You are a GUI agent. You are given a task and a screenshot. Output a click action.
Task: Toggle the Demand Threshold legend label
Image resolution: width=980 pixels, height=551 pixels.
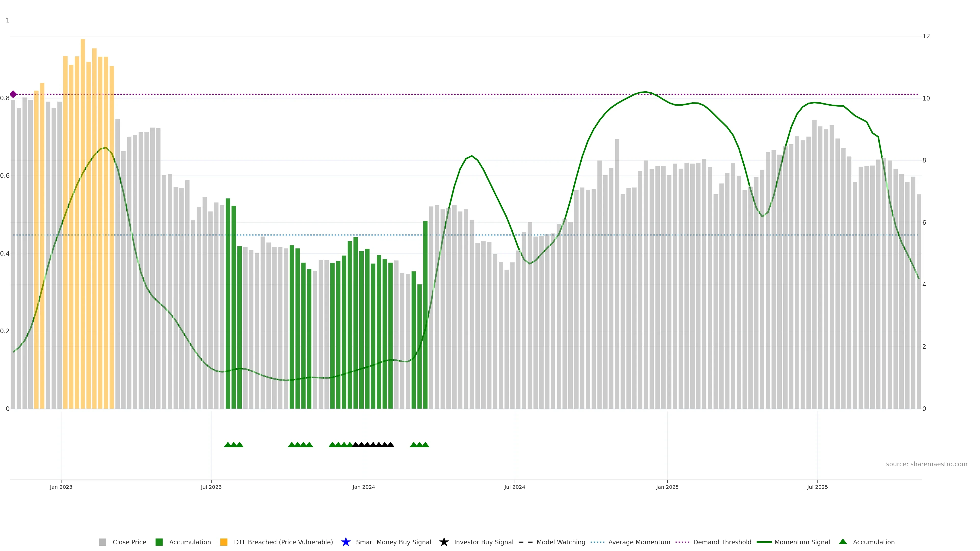tap(722, 542)
